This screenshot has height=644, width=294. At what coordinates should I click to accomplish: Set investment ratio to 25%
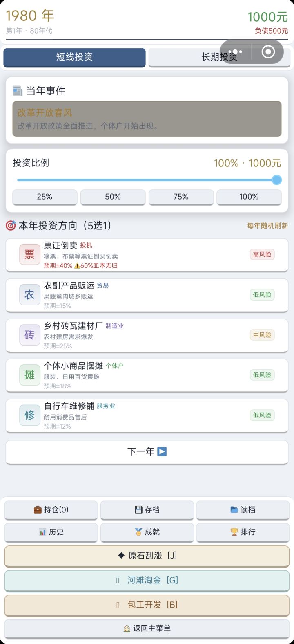pyautogui.click(x=45, y=197)
